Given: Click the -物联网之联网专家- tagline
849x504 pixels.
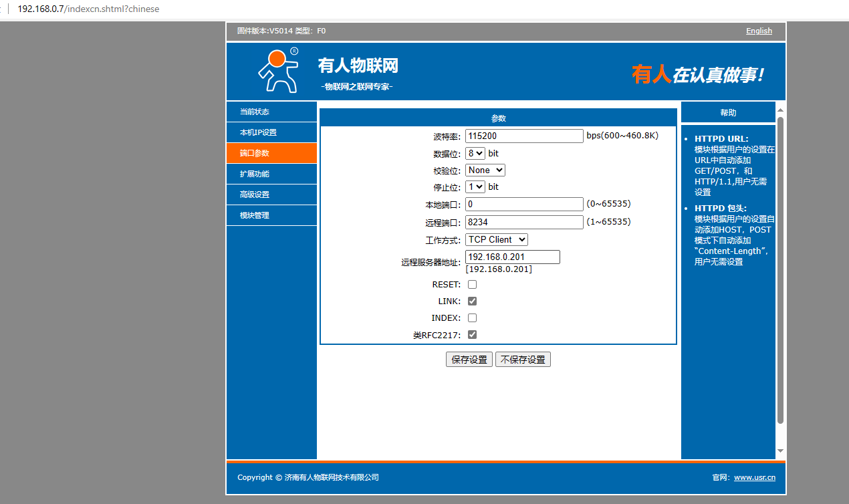Looking at the screenshot, I should click(x=357, y=87).
